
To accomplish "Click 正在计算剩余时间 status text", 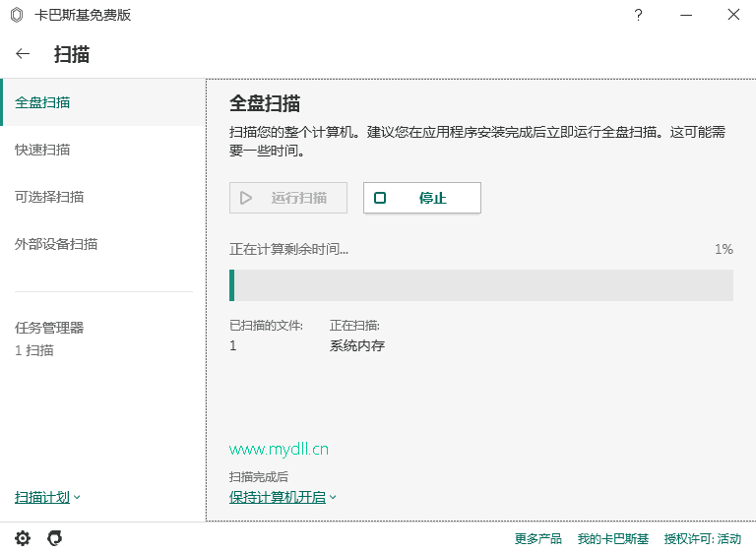I will [288, 249].
